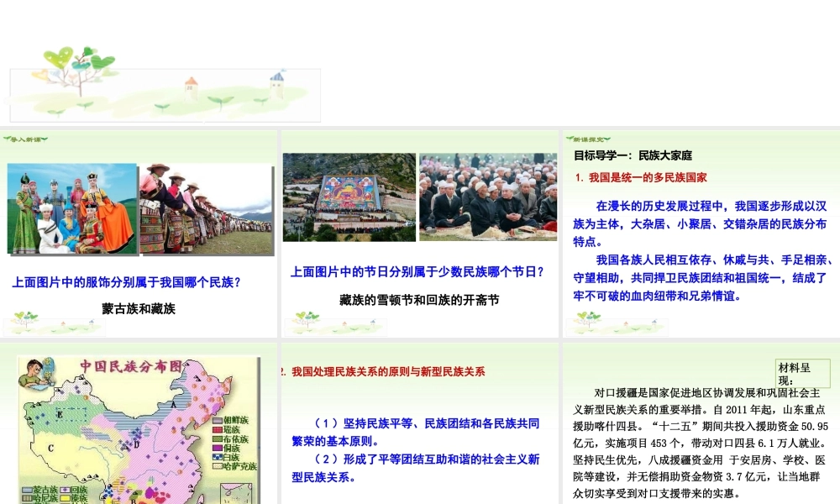
Task: Click the 导入新课 tag on the first slide
Action: click(25, 139)
